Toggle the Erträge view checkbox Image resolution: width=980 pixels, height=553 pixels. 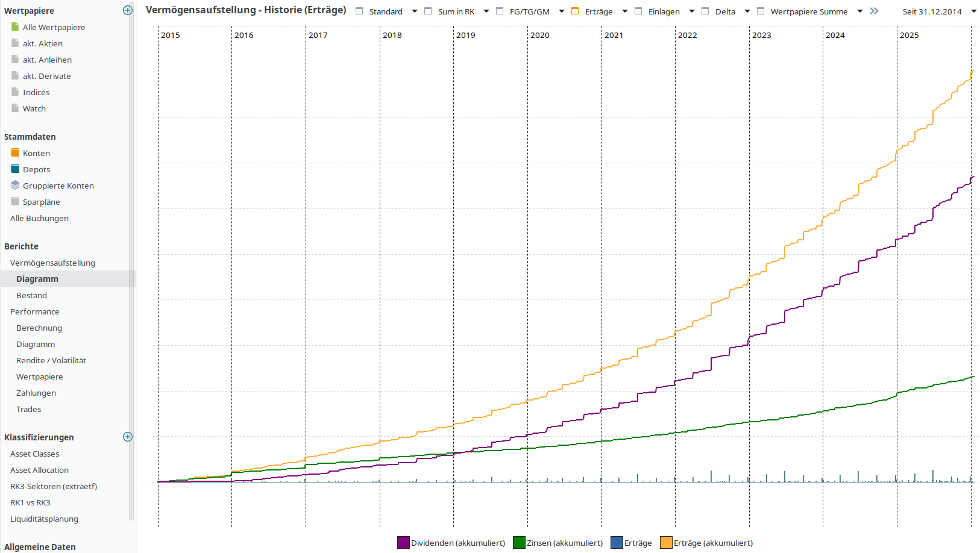(575, 11)
